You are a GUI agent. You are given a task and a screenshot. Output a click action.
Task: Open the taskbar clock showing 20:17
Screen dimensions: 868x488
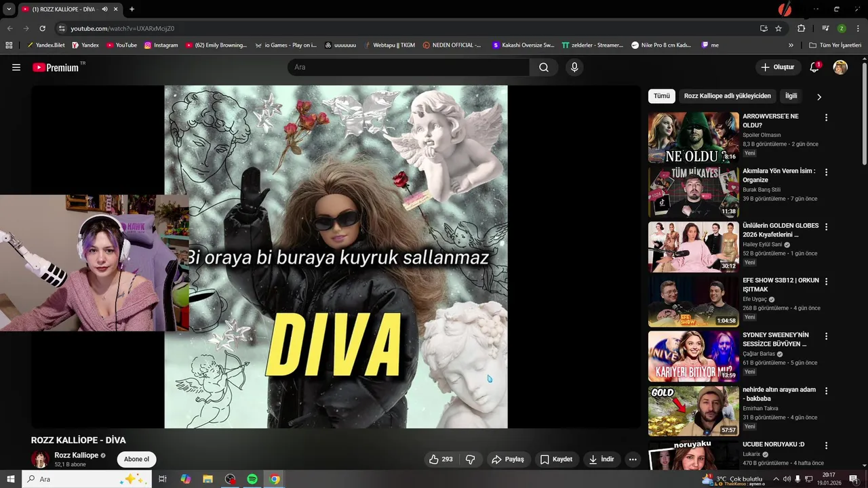point(829,479)
